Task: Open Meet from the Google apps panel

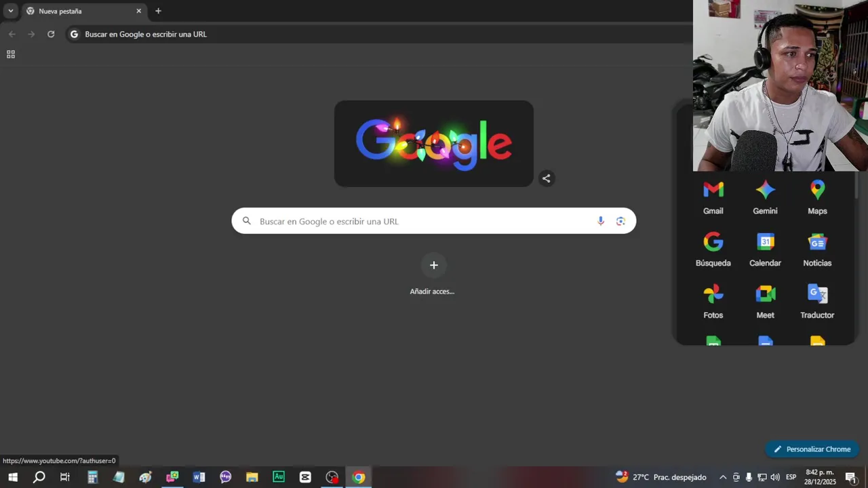Action: 765,302
